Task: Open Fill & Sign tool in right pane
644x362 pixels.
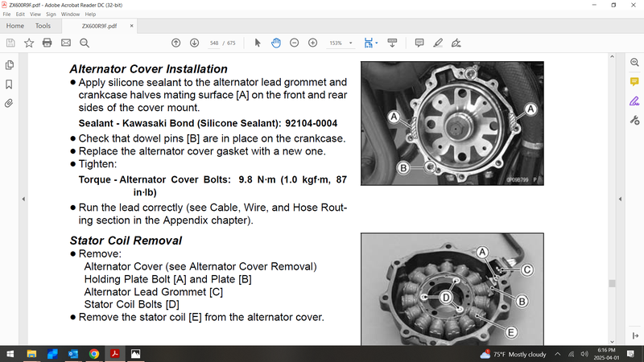Action: click(x=634, y=101)
